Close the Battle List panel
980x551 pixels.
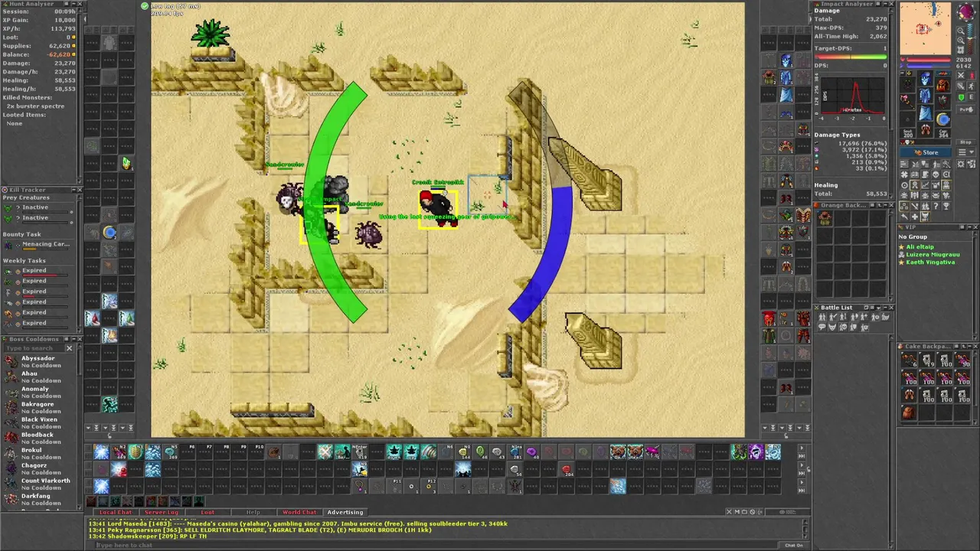(x=890, y=308)
